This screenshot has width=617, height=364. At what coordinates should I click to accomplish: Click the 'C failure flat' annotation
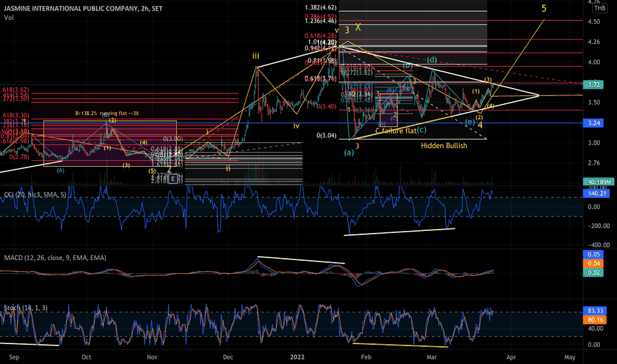tap(396, 130)
